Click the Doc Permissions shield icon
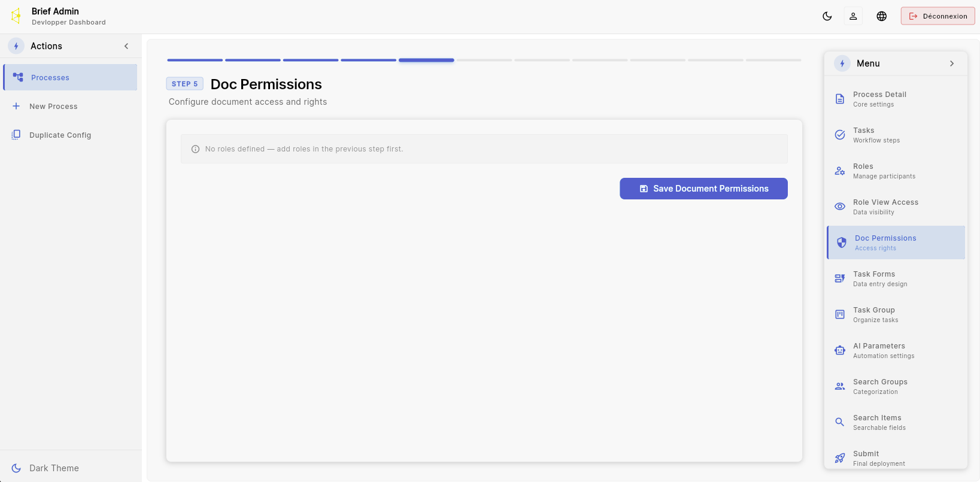The image size is (980, 482). coord(842,242)
